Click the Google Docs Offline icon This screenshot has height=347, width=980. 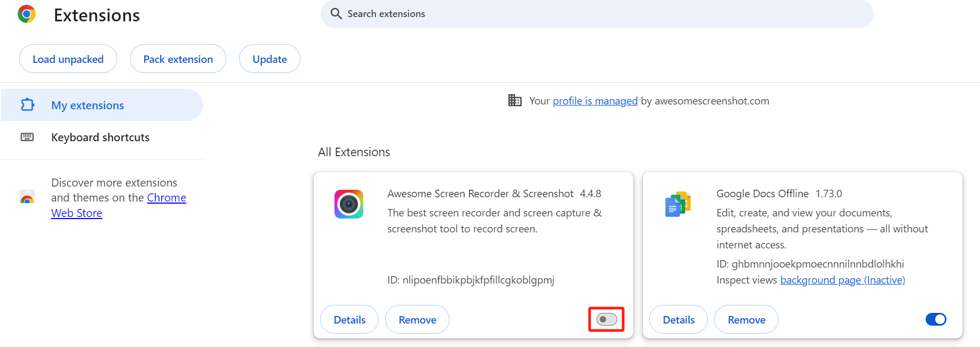[x=678, y=204]
